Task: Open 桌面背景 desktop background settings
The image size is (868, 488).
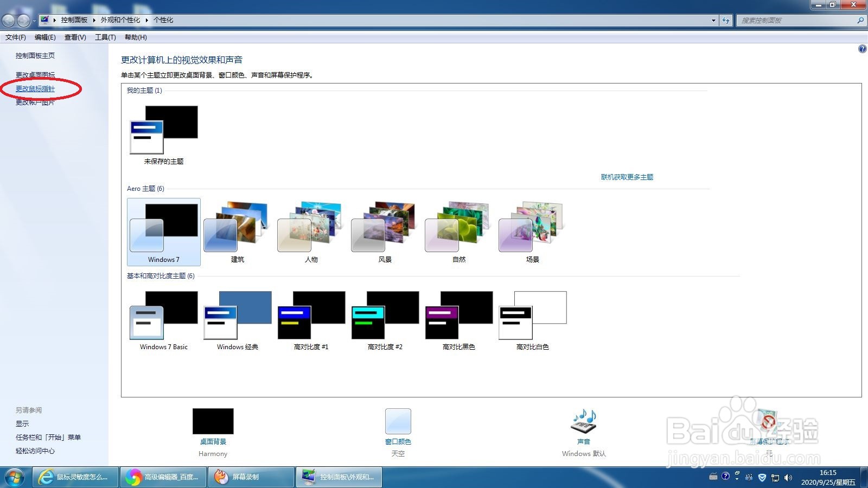Action: click(x=213, y=421)
